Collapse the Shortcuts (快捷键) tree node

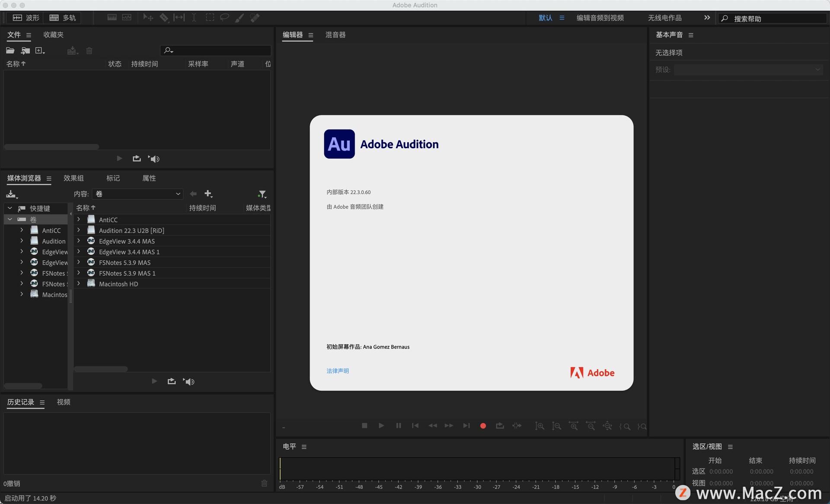click(x=10, y=208)
